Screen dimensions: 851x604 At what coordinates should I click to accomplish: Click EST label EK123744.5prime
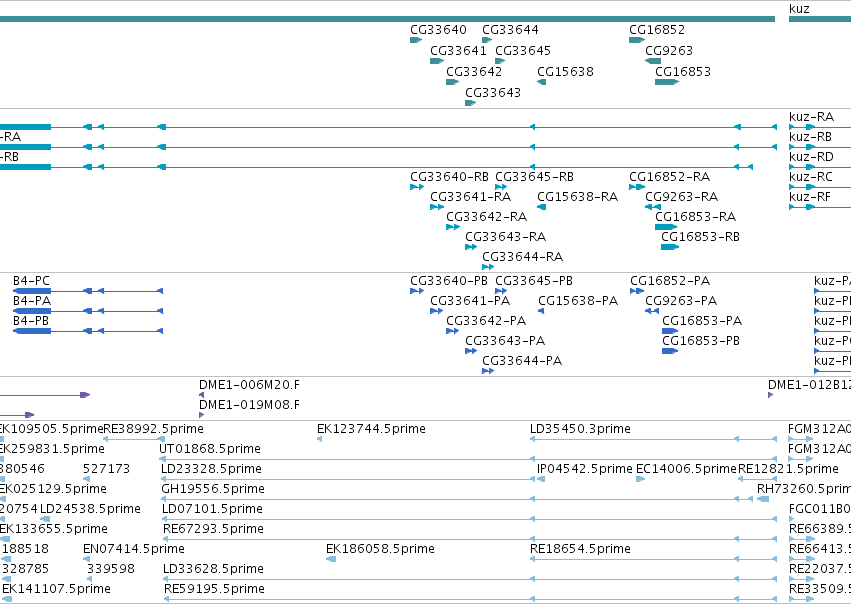click(371, 429)
